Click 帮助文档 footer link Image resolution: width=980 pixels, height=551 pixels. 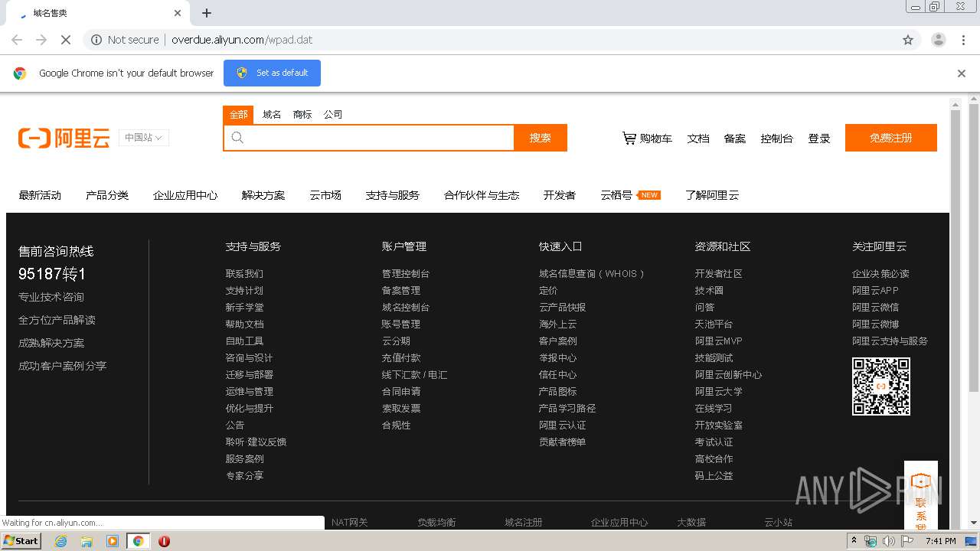[244, 324]
